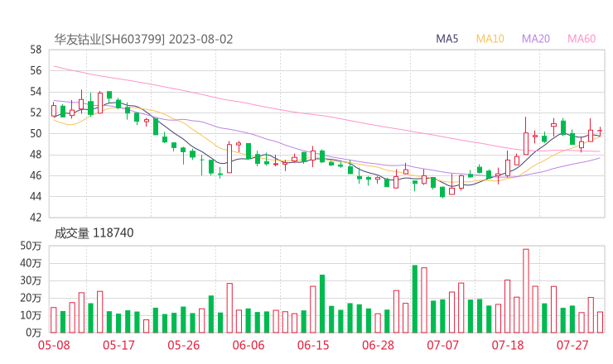Click the MA60 legend label

click(x=582, y=39)
